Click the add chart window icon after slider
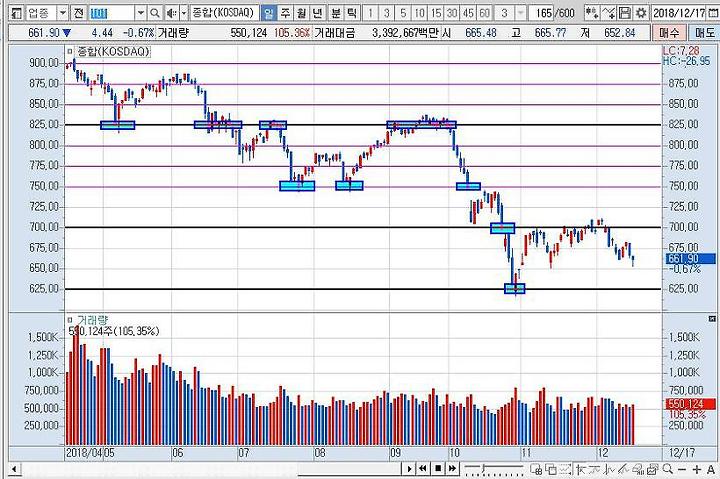 point(536,469)
